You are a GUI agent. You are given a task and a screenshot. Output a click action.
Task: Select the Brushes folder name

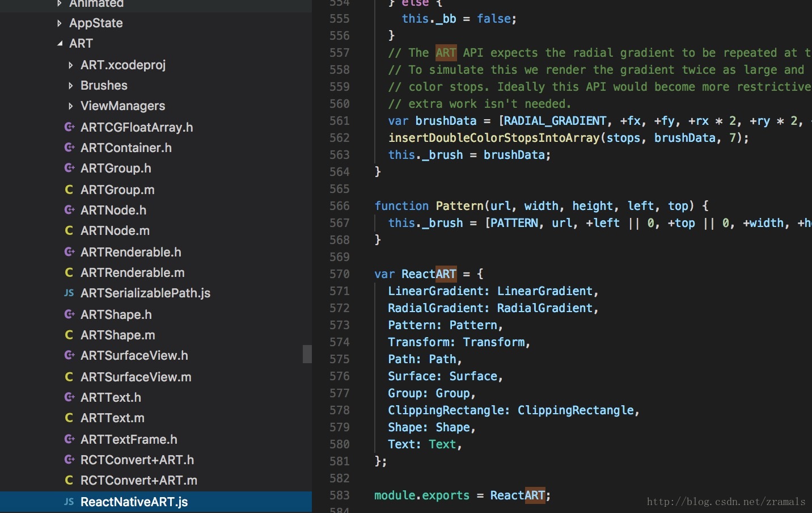(x=104, y=86)
